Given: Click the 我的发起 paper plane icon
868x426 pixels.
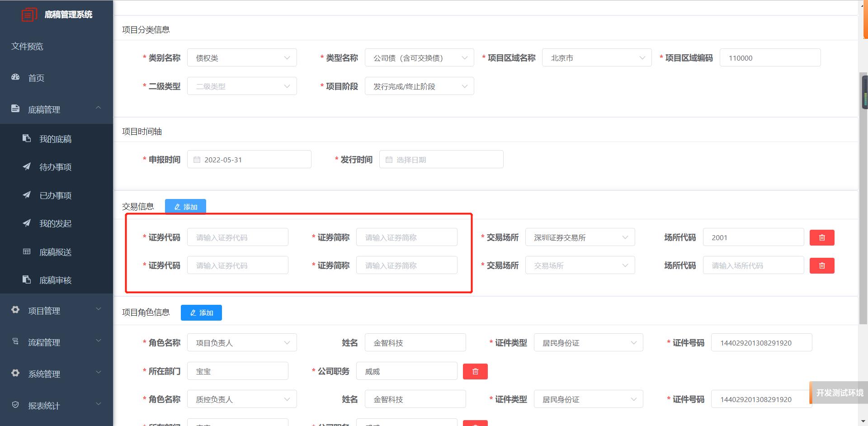Looking at the screenshot, I should tap(27, 223).
